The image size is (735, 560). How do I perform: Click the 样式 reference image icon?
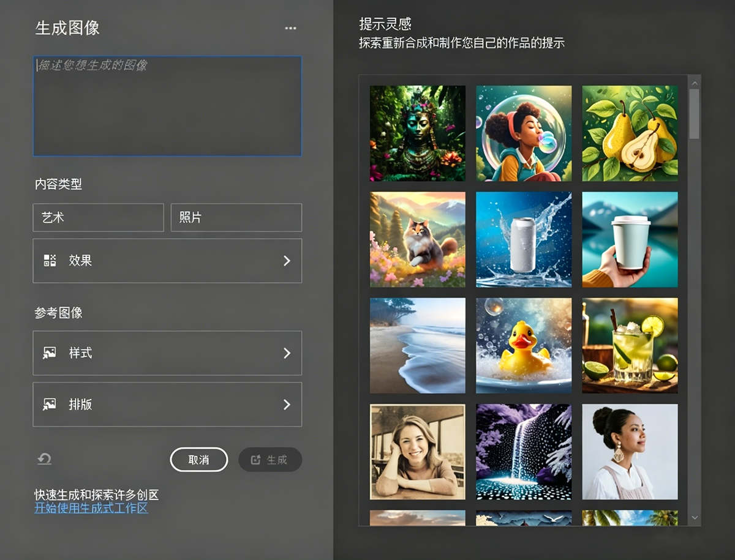click(50, 353)
